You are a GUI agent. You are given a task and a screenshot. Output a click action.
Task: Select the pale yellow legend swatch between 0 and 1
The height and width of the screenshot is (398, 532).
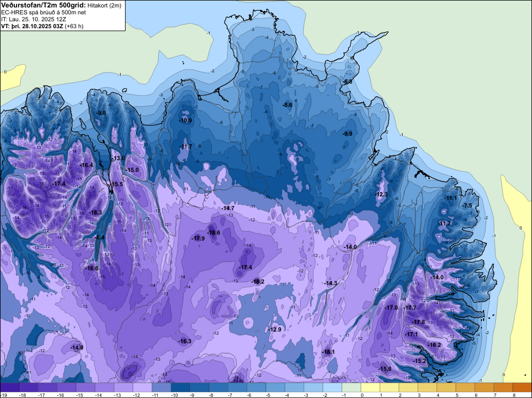click(370, 387)
